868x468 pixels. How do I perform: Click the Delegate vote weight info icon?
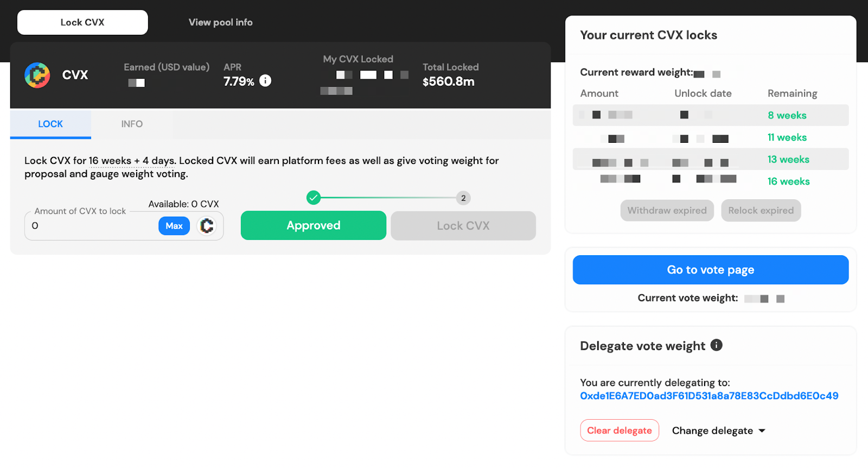click(x=717, y=345)
